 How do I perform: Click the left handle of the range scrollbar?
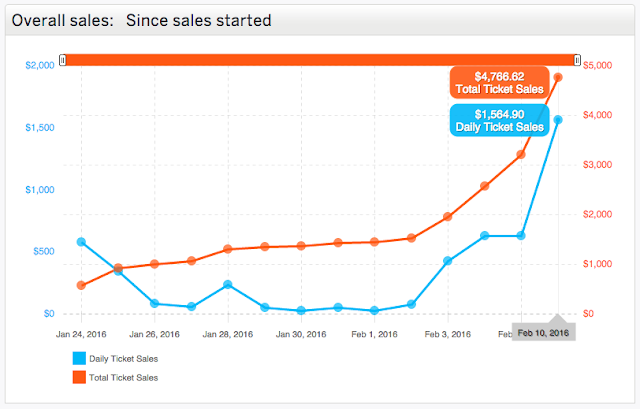coord(62,60)
